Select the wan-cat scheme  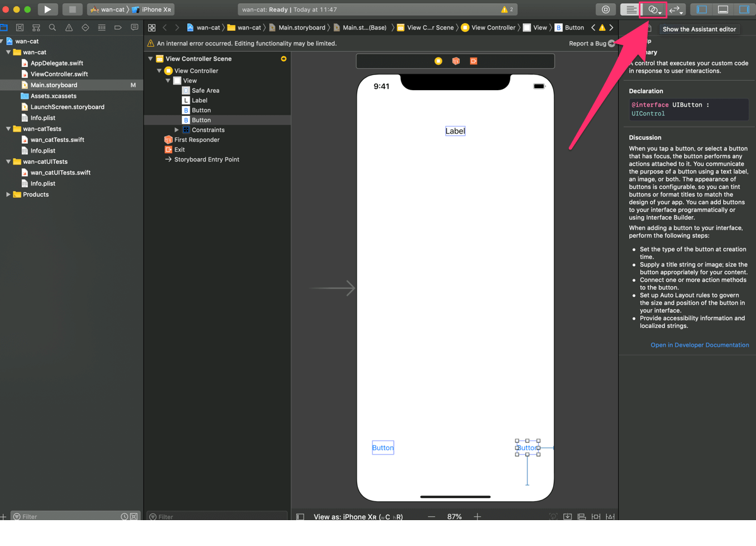pyautogui.click(x=107, y=9)
